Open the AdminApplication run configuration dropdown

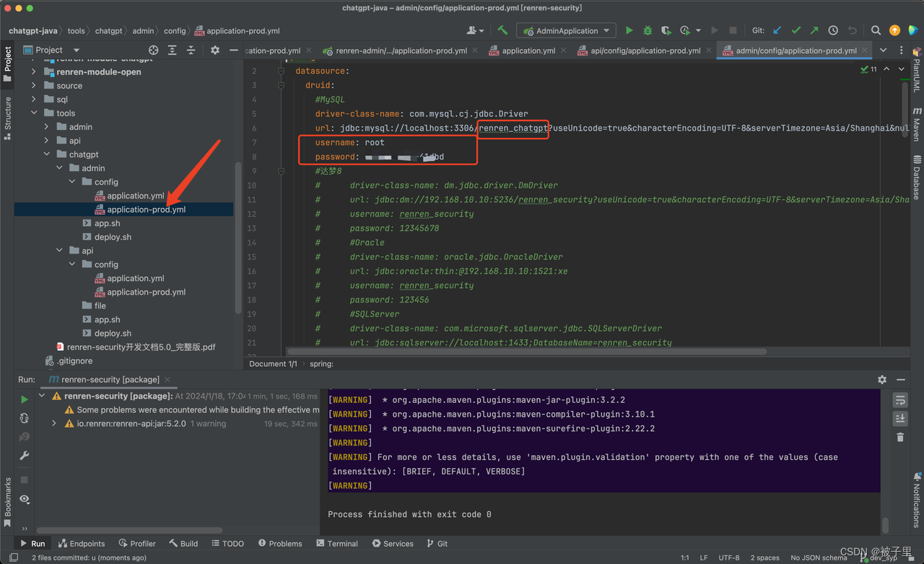(x=567, y=30)
